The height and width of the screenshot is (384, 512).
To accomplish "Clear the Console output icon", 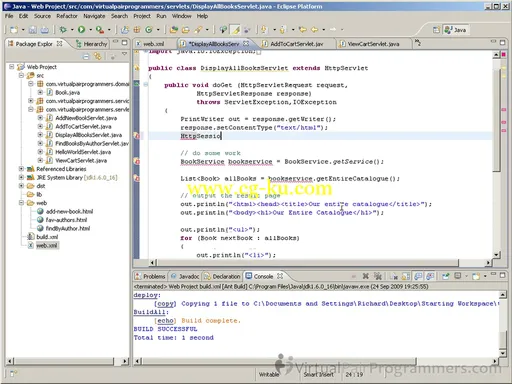I will tap(394, 276).
